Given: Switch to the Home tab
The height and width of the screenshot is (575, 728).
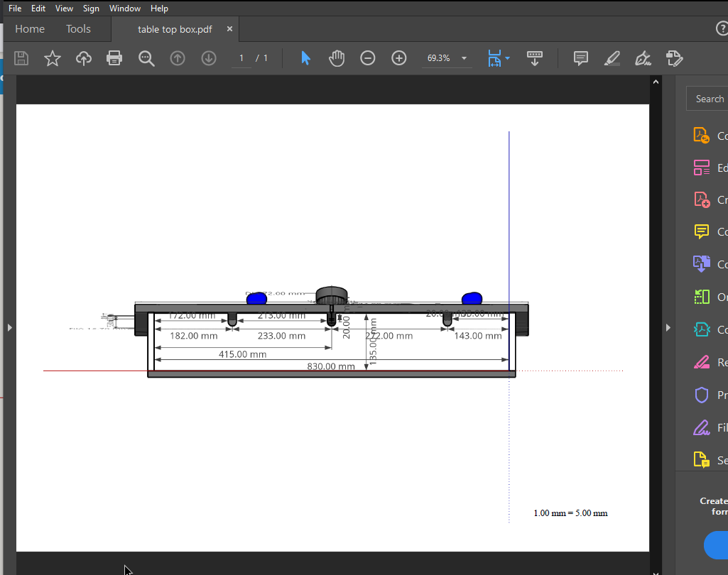Looking at the screenshot, I should pyautogui.click(x=30, y=29).
